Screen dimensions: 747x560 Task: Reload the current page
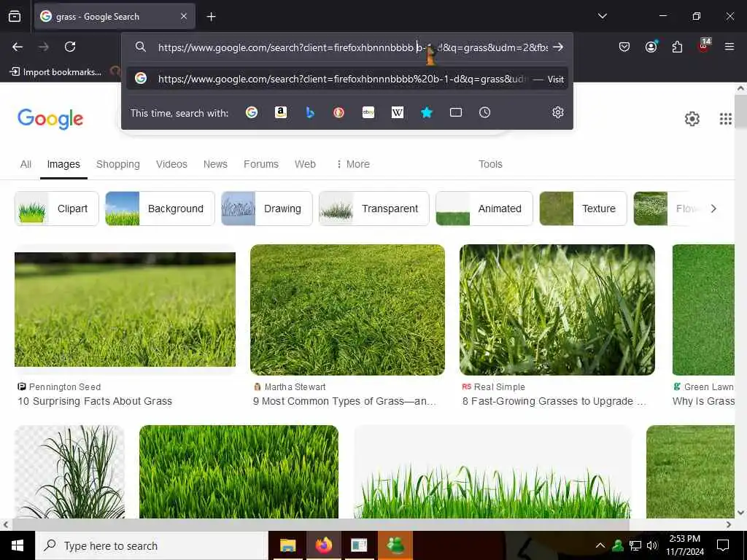(70, 47)
